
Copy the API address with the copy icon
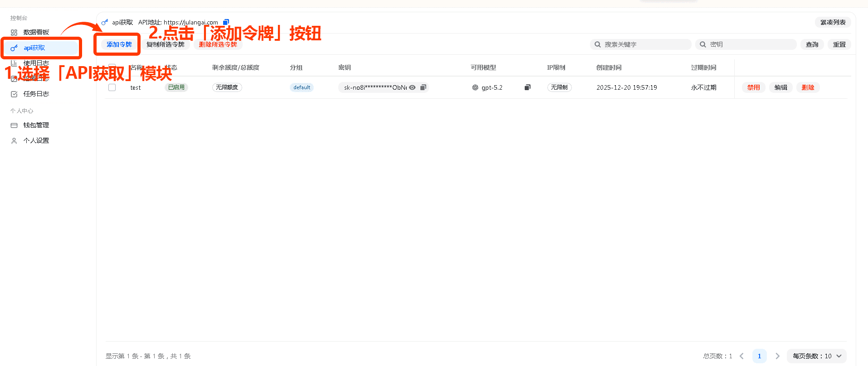[226, 22]
